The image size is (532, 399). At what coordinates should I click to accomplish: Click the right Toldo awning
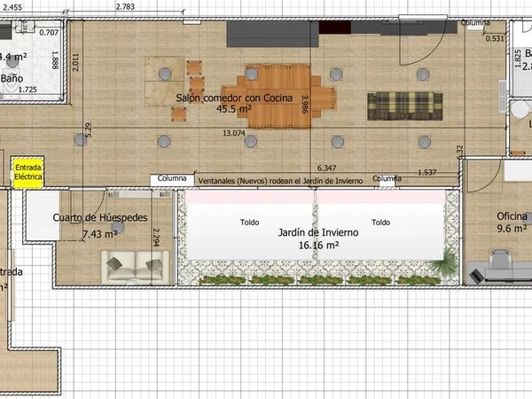tap(380, 224)
